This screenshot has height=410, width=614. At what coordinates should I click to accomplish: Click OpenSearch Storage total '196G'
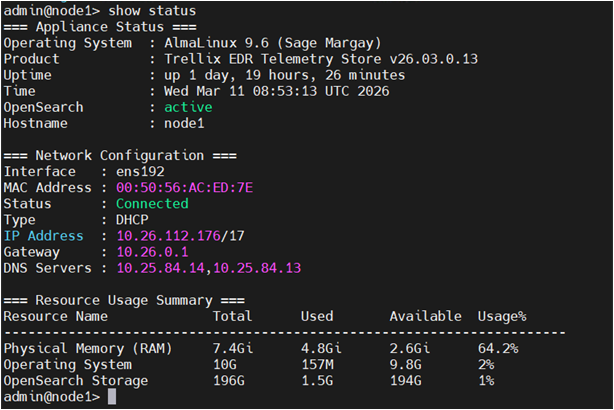(229, 381)
